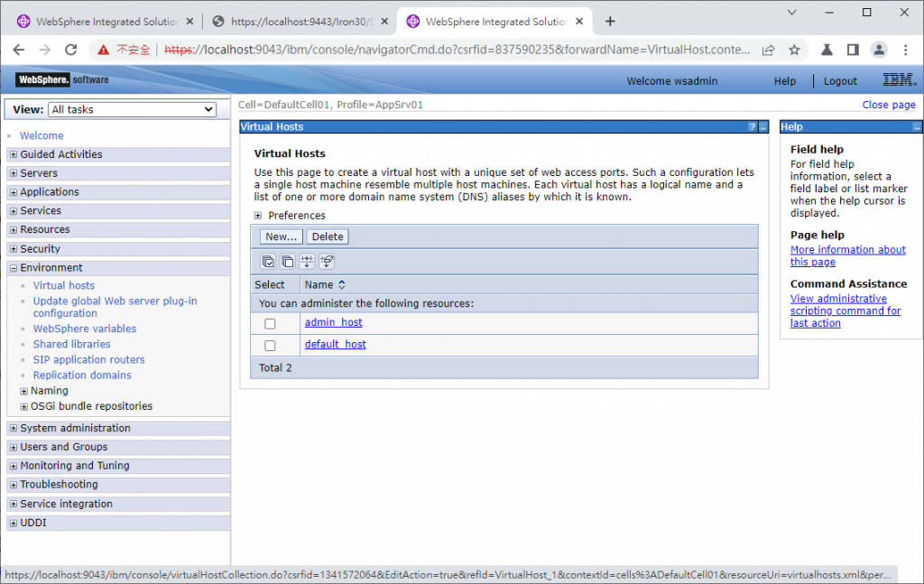Viewport: 924px width, 584px height.
Task: Open Virtual hosts in navigation tree
Action: point(64,285)
